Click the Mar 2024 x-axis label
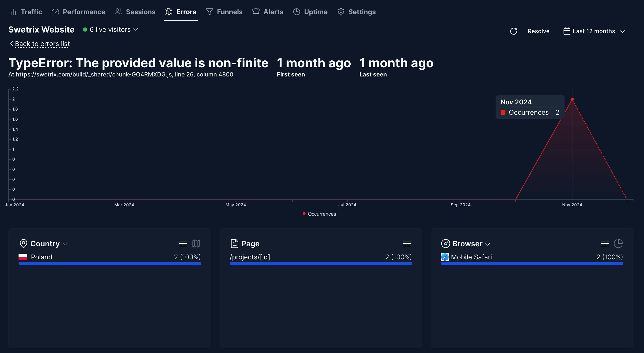Image resolution: width=644 pixels, height=353 pixels. coord(124,205)
